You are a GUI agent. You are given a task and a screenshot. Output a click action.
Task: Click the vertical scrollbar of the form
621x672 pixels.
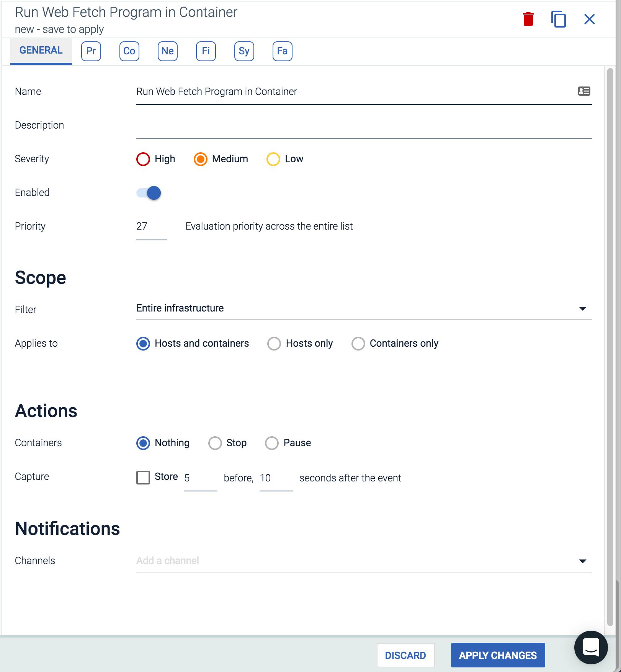(610, 346)
